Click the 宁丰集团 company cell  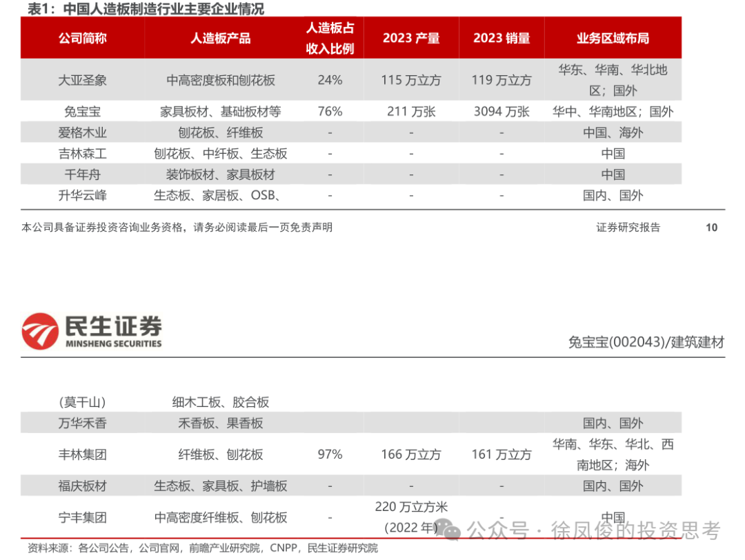83,517
